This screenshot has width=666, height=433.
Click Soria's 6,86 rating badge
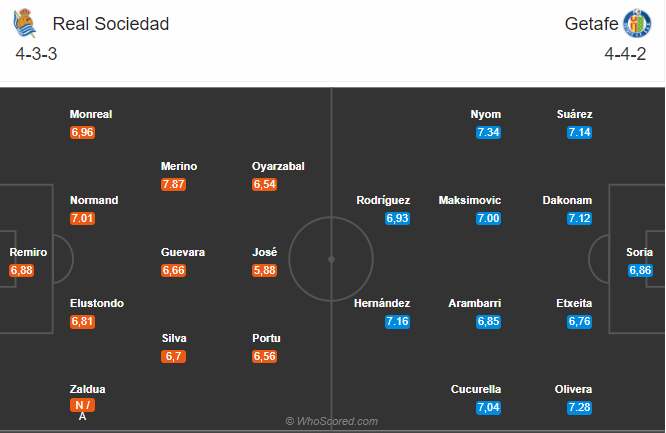pyautogui.click(x=640, y=271)
